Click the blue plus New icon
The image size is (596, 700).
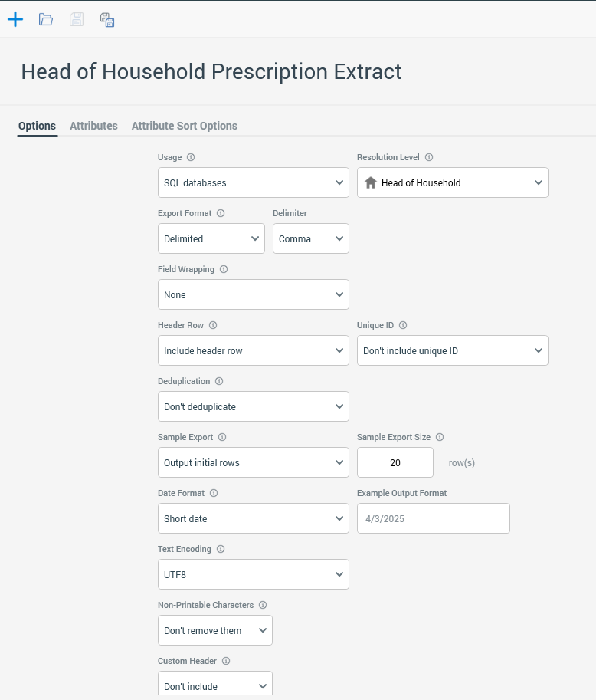tap(15, 19)
